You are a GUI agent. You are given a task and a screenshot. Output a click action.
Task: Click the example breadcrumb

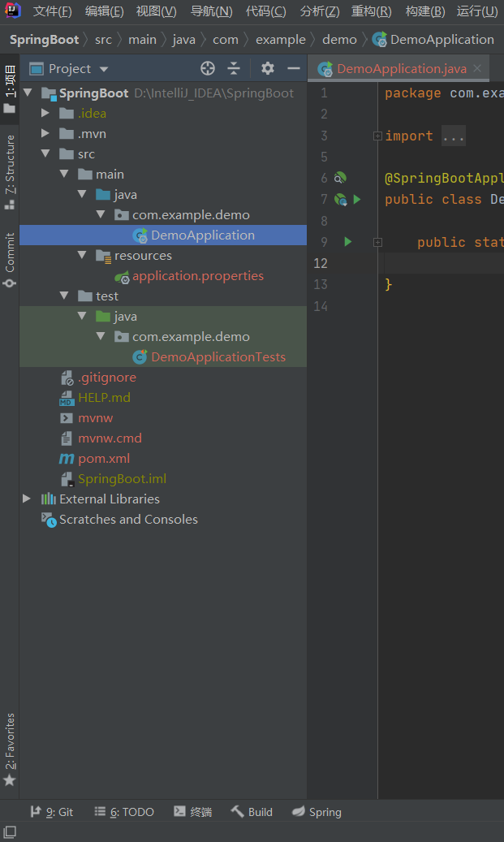click(x=281, y=40)
